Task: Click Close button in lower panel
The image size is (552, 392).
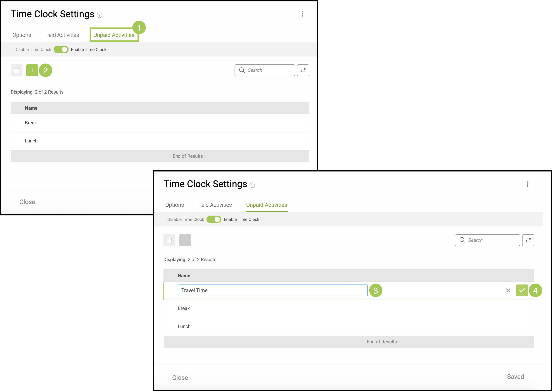Action: click(180, 377)
